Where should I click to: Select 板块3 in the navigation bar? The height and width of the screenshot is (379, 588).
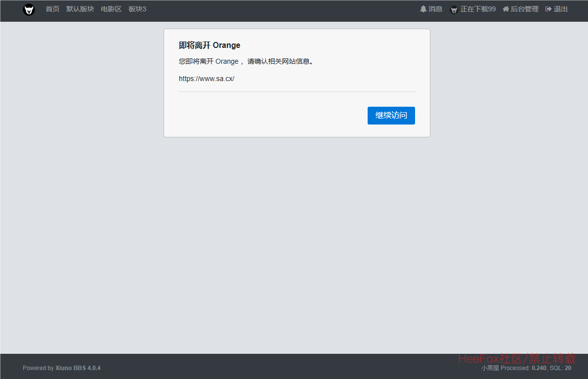tap(137, 9)
